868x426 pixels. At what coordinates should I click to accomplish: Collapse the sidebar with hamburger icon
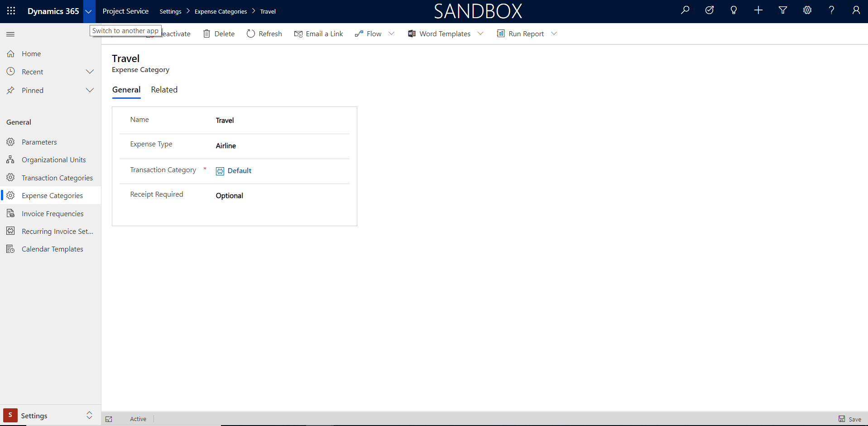pos(10,34)
